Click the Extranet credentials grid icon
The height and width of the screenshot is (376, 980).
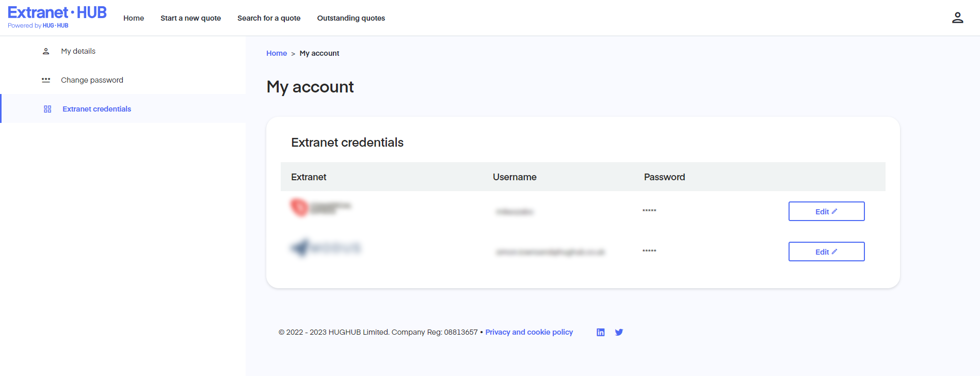pyautogui.click(x=47, y=108)
